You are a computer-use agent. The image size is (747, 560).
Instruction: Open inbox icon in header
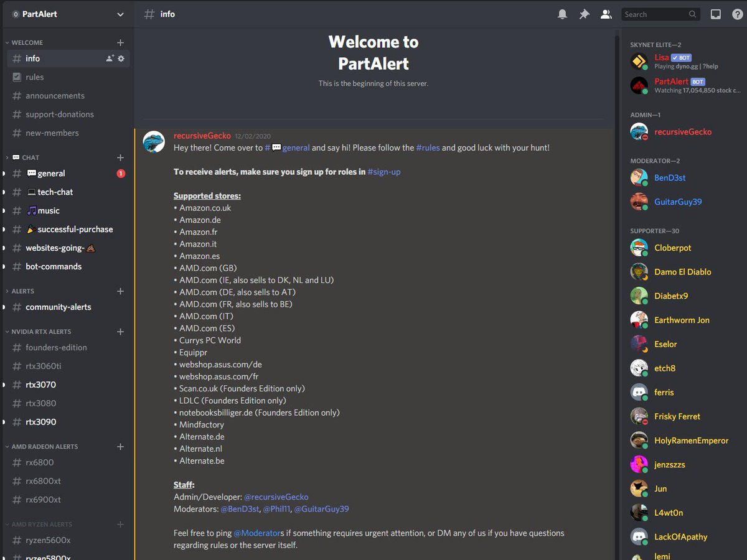click(x=716, y=14)
